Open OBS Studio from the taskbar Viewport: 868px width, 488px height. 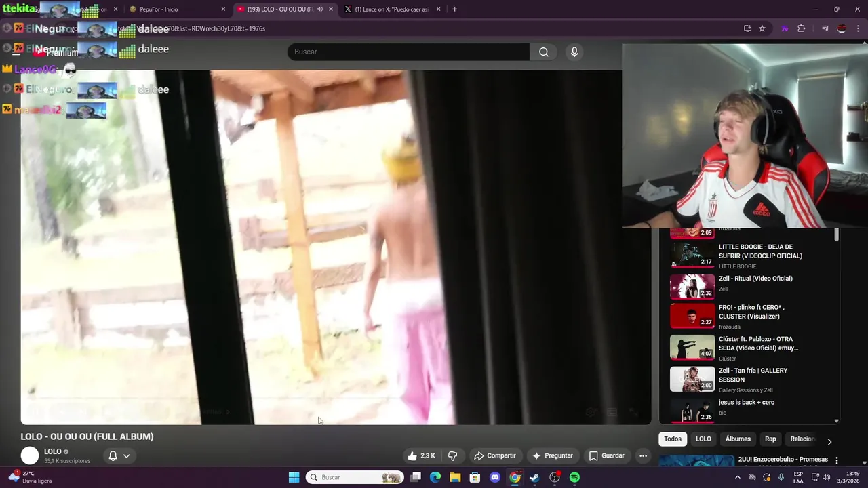coord(555,477)
